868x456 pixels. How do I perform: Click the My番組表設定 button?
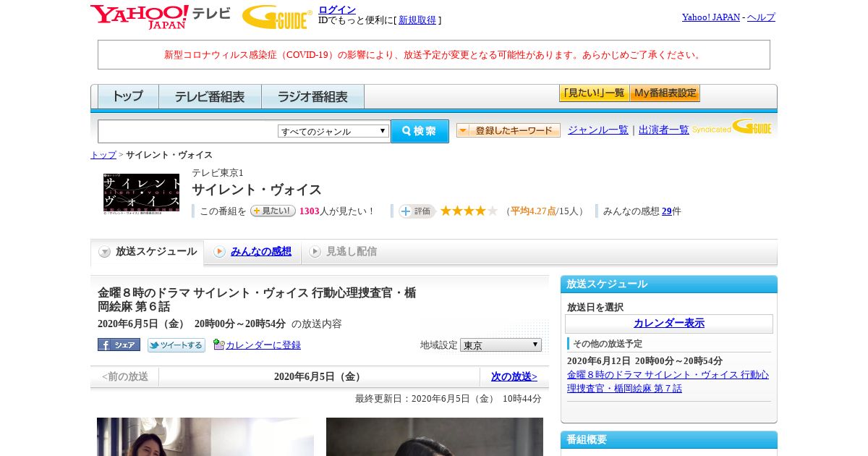pyautogui.click(x=665, y=93)
